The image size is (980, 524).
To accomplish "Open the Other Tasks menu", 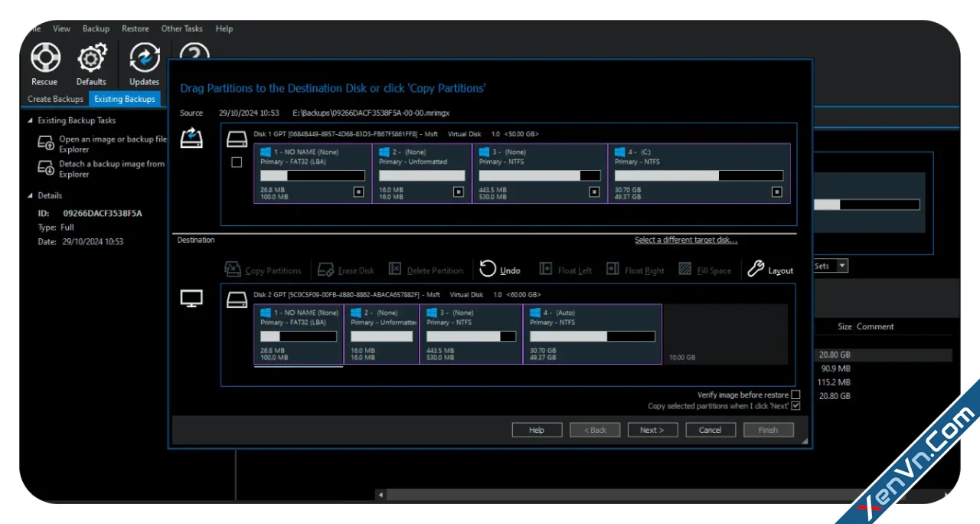I will (x=181, y=28).
